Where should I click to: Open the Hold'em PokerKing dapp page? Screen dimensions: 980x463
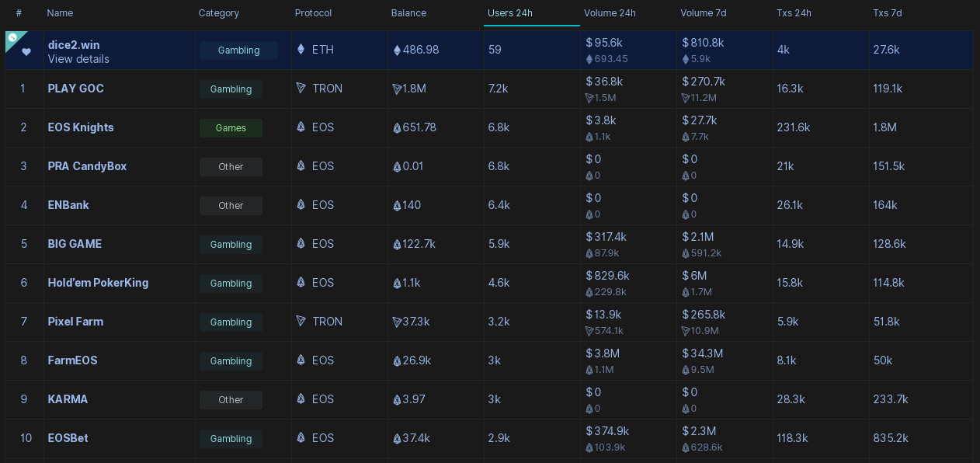pos(98,283)
